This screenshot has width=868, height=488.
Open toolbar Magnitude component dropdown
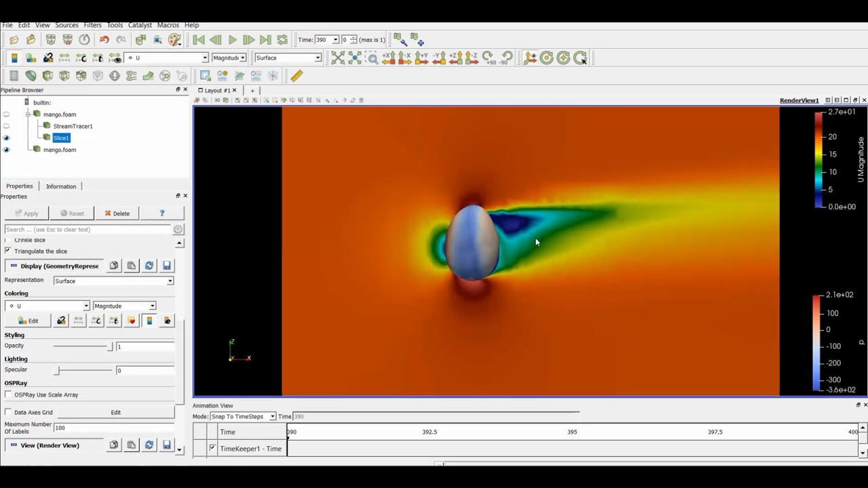click(x=243, y=58)
